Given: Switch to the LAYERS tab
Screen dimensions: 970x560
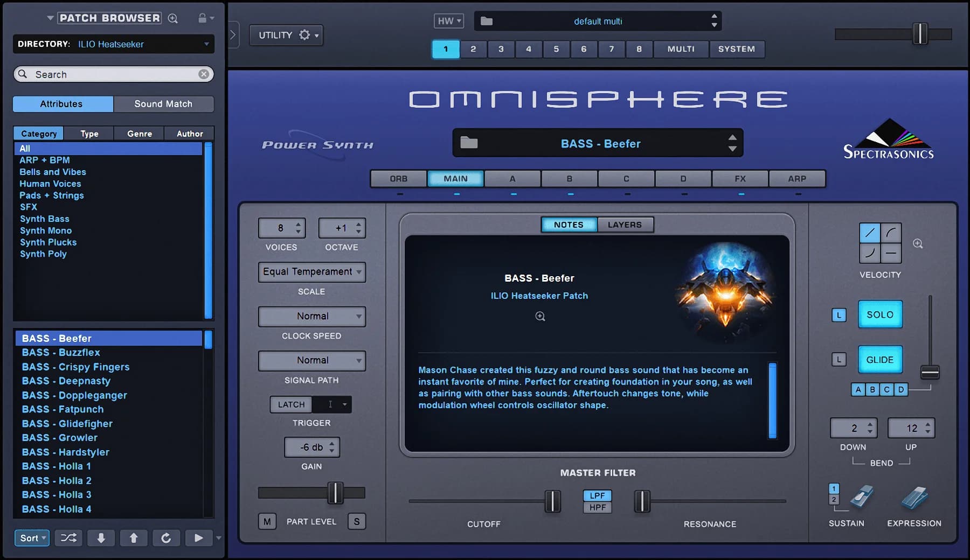Looking at the screenshot, I should click(x=626, y=225).
